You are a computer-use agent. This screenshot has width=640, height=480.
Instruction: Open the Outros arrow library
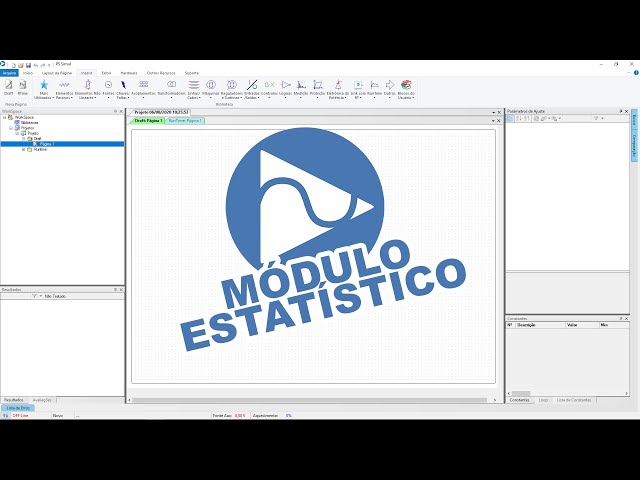click(390, 88)
